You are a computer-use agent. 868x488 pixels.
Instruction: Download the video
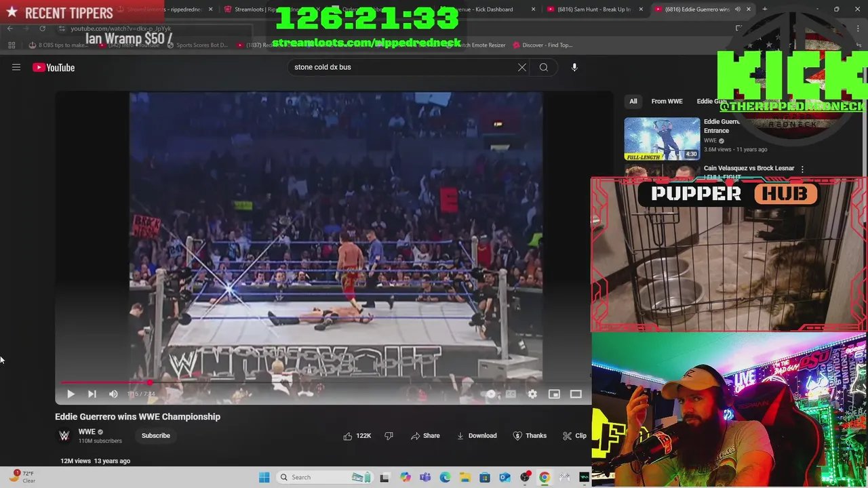[x=477, y=436]
